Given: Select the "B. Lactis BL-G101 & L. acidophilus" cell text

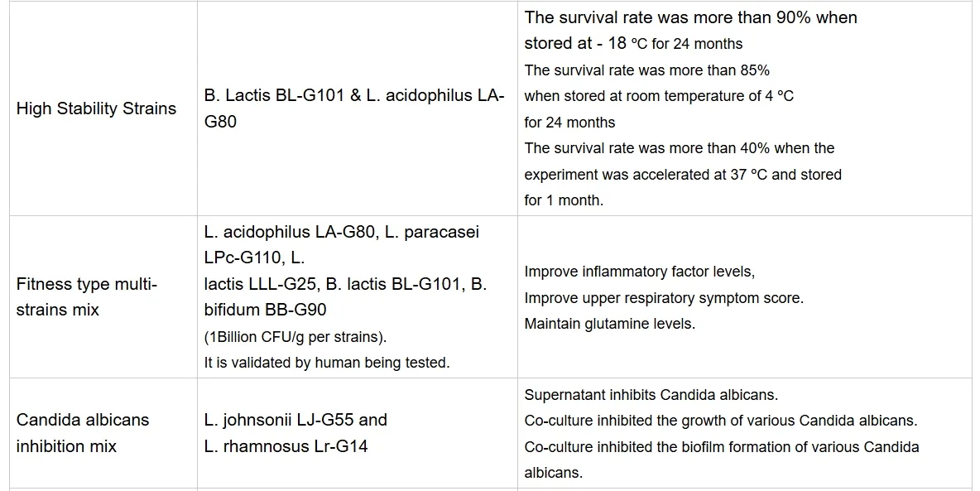Looking at the screenshot, I should tap(353, 96).
